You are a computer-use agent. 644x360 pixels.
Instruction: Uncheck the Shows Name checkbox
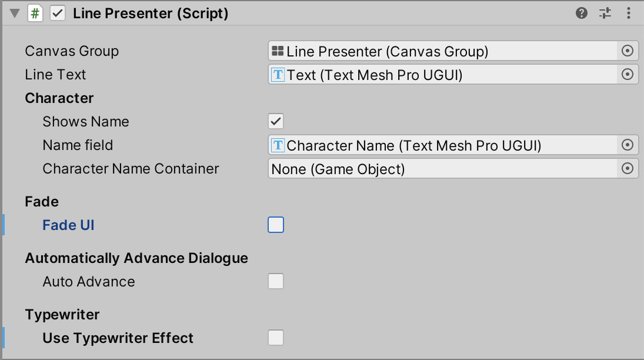tap(276, 122)
